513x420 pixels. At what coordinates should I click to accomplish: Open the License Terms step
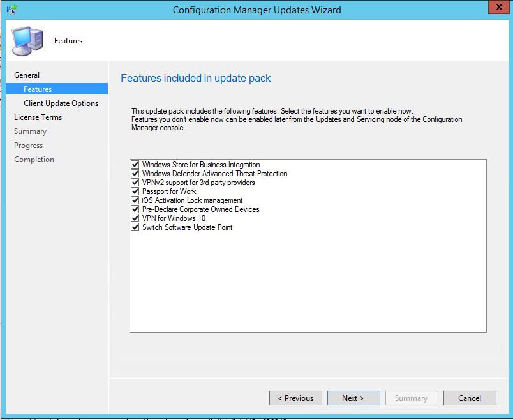(x=38, y=117)
